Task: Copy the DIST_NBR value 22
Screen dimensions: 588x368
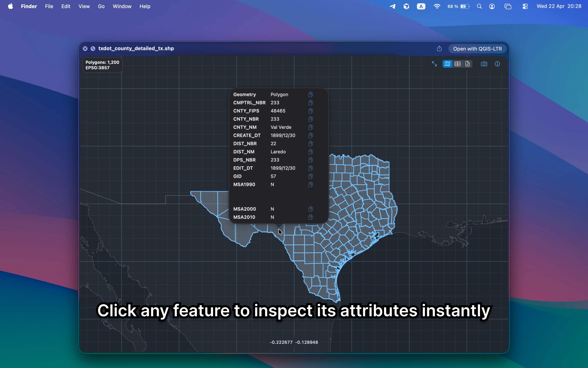Action: point(311,144)
